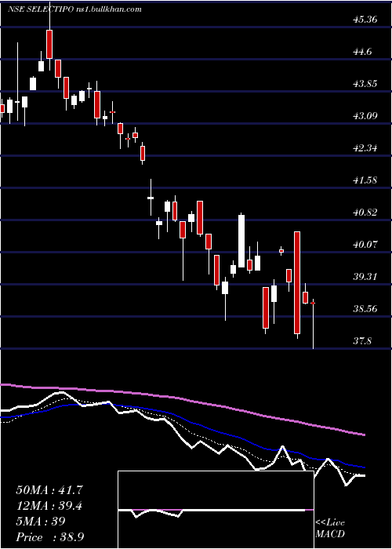Click the long red candle spanning 40.5 to 38.2
Image resolution: width=392 pixels, height=549 pixels.
pyautogui.click(x=297, y=282)
